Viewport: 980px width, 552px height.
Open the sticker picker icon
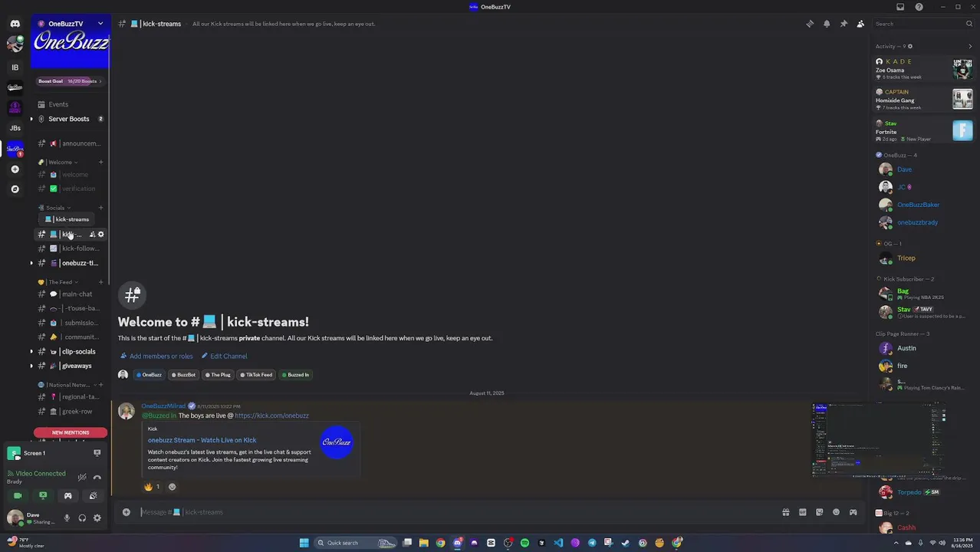click(819, 512)
